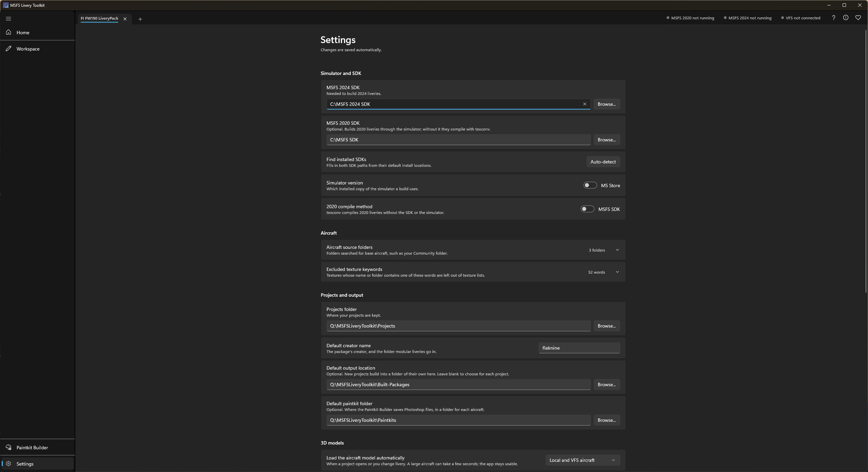Click the Default output location path field
The image size is (868, 472).
pyautogui.click(x=458, y=385)
